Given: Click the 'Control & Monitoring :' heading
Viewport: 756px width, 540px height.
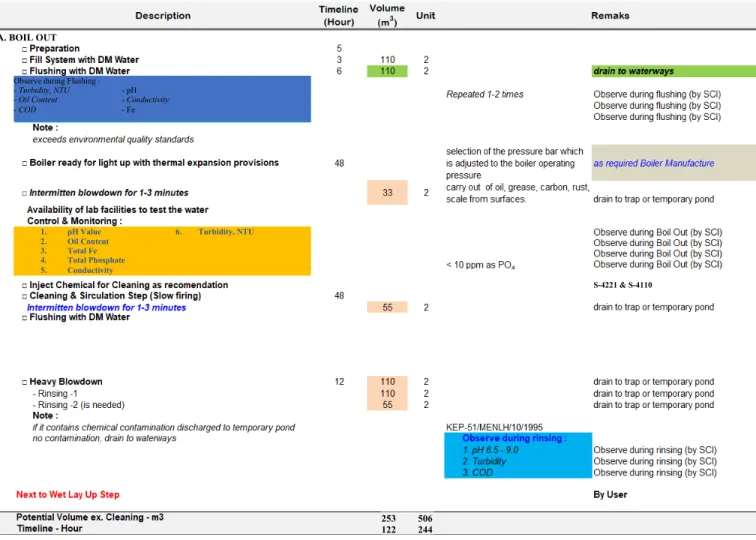Looking at the screenshot, I should 74,221.
